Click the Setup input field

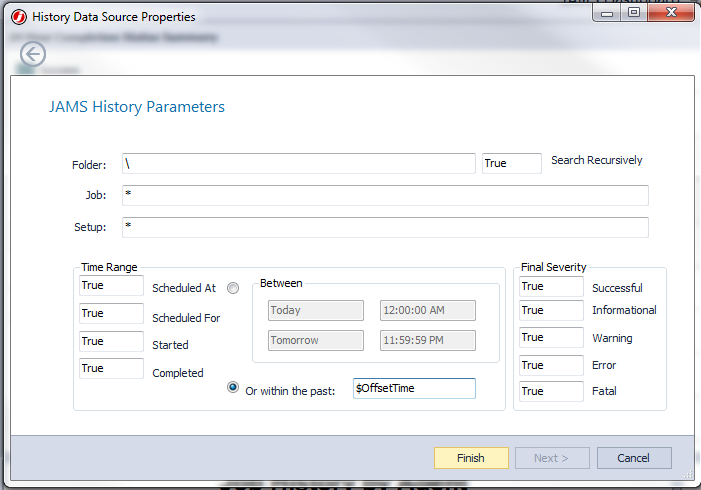tap(385, 227)
